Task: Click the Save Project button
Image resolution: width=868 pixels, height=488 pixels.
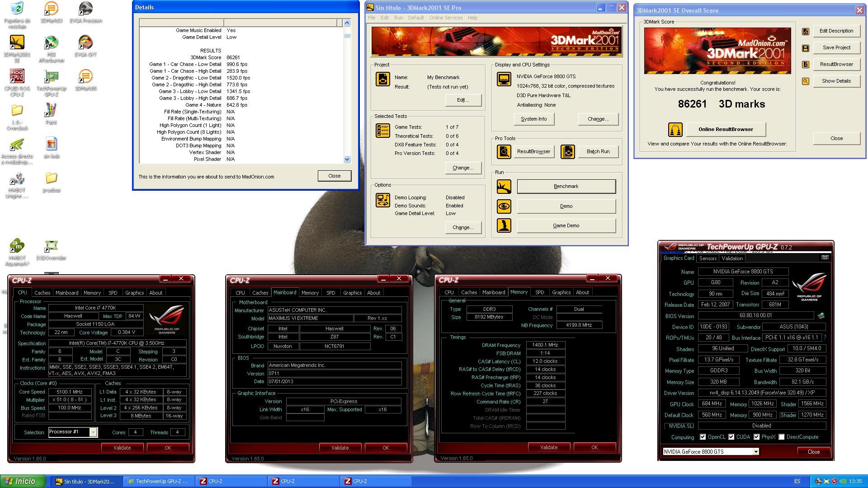Action: point(836,47)
